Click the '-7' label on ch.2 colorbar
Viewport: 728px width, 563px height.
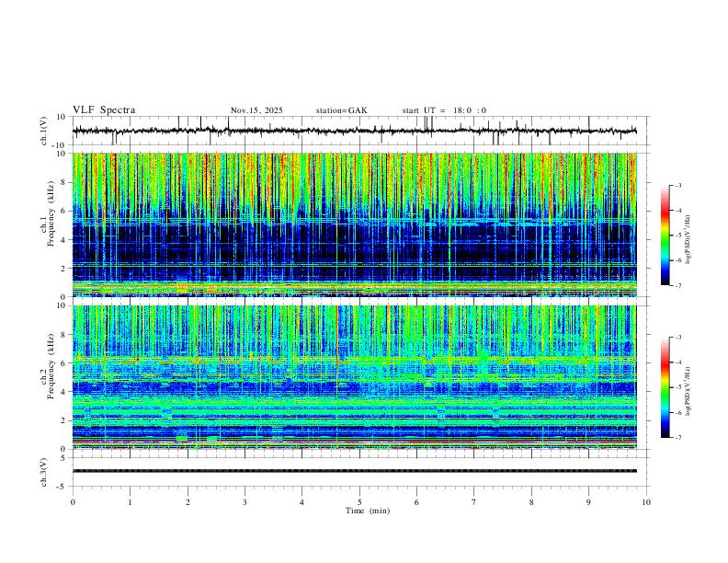click(677, 437)
